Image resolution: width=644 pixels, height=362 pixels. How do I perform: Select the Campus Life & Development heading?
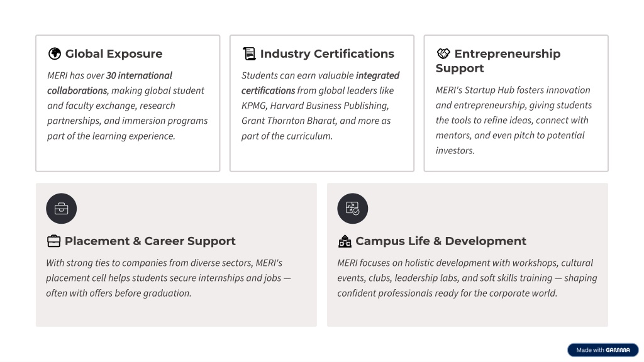tap(440, 241)
